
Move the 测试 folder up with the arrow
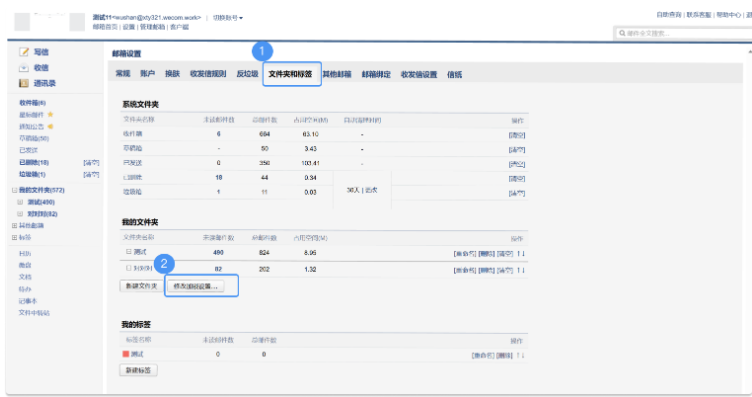(518, 254)
